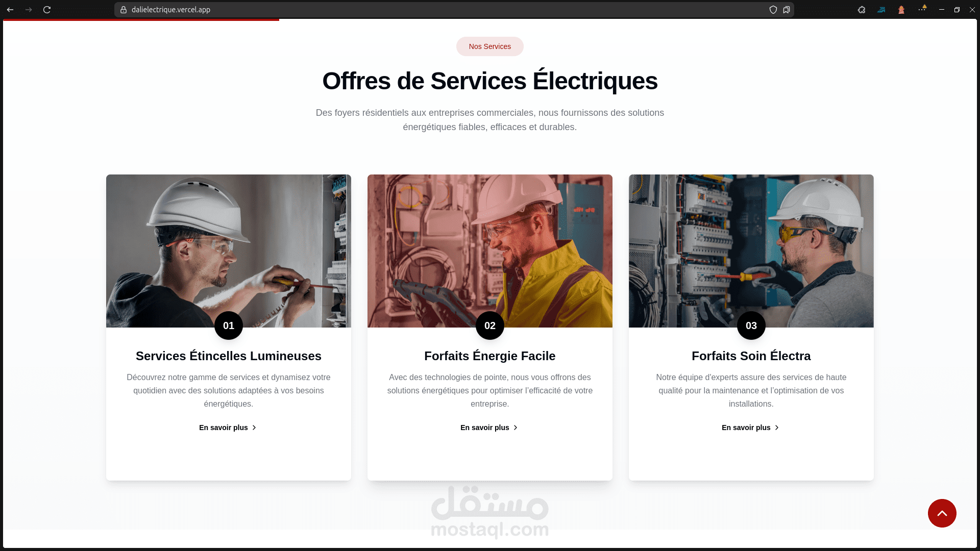Click En savoir plus under Forfaits Soin Électra
This screenshot has height=551, width=980.
point(751,428)
